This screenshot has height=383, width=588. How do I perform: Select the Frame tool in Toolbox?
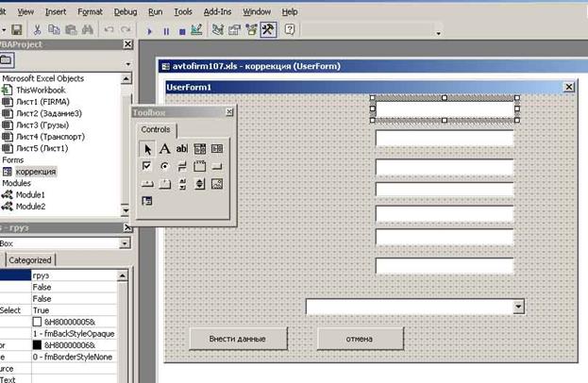point(199,166)
